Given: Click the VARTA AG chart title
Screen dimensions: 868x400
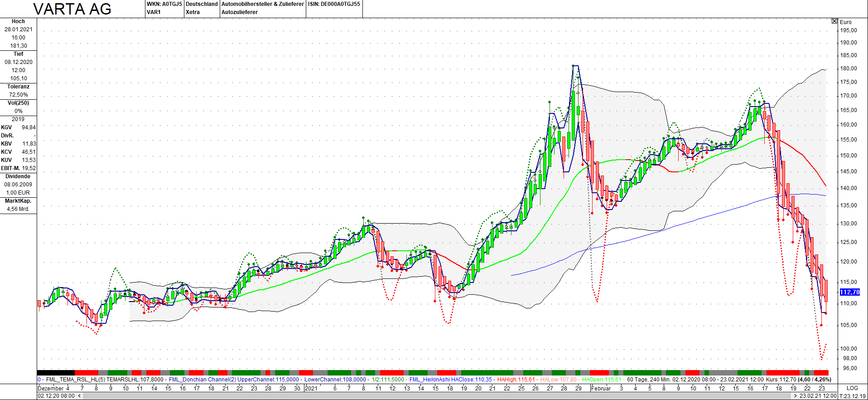Looking at the screenshot, I should (72, 9).
